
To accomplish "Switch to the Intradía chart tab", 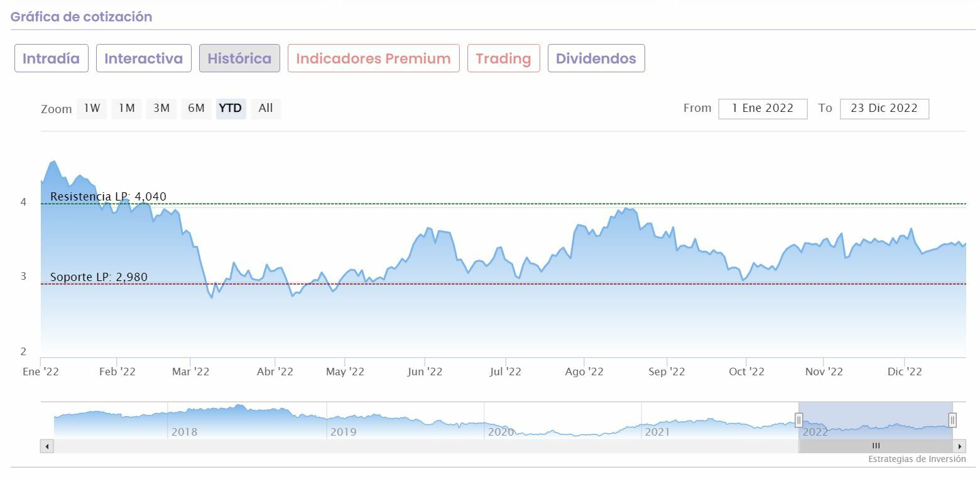I will 51,58.
